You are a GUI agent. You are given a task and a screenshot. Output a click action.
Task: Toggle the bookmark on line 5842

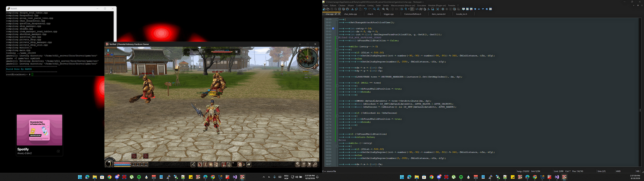click(333, 28)
